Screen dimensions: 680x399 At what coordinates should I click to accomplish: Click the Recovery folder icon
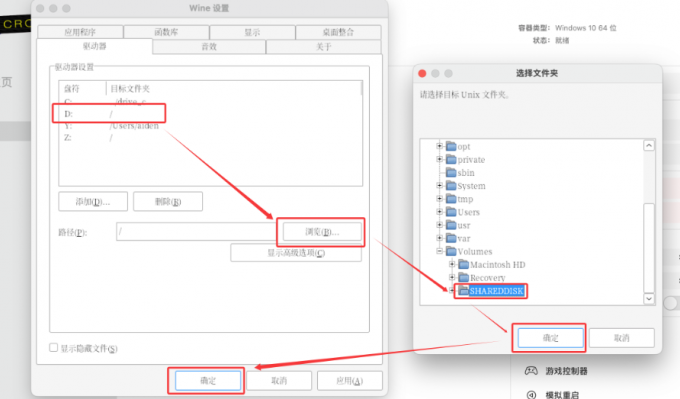click(x=464, y=277)
